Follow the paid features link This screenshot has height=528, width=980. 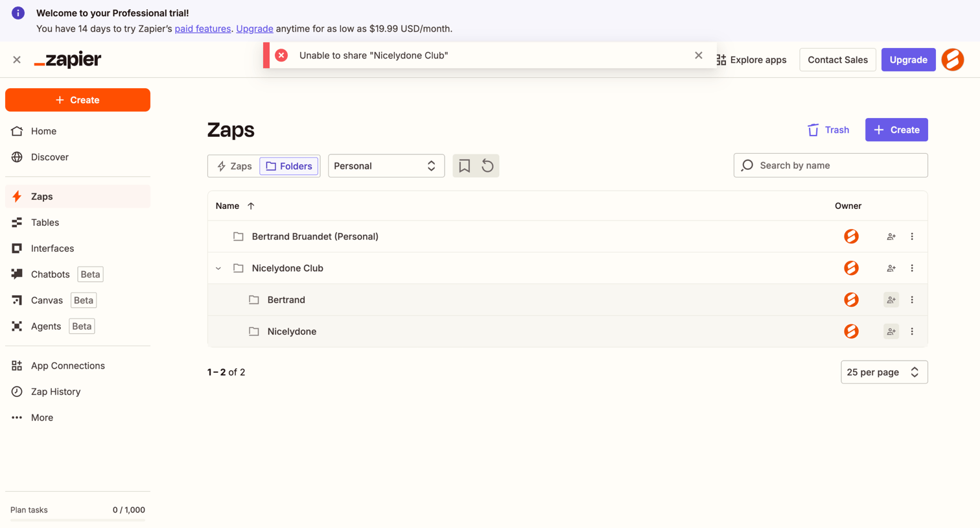click(203, 29)
